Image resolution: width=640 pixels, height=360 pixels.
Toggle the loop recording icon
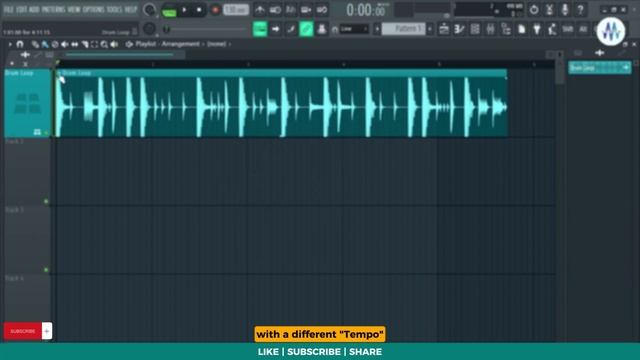click(x=322, y=10)
